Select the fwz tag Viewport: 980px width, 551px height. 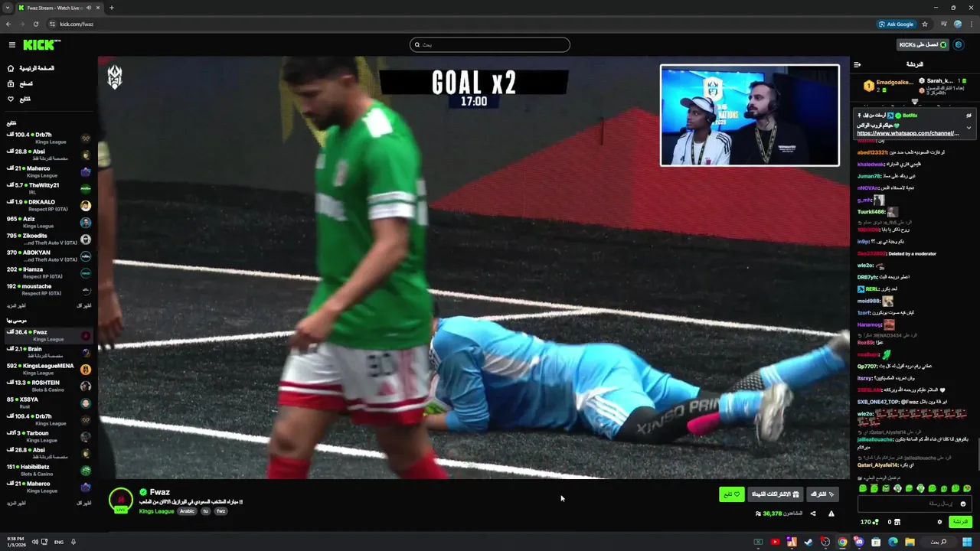point(220,511)
